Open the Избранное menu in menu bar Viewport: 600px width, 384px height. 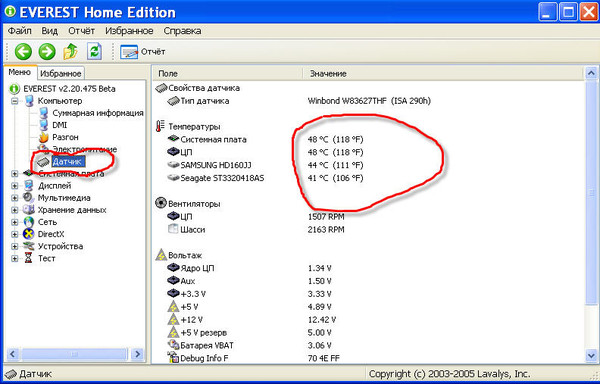(x=129, y=31)
